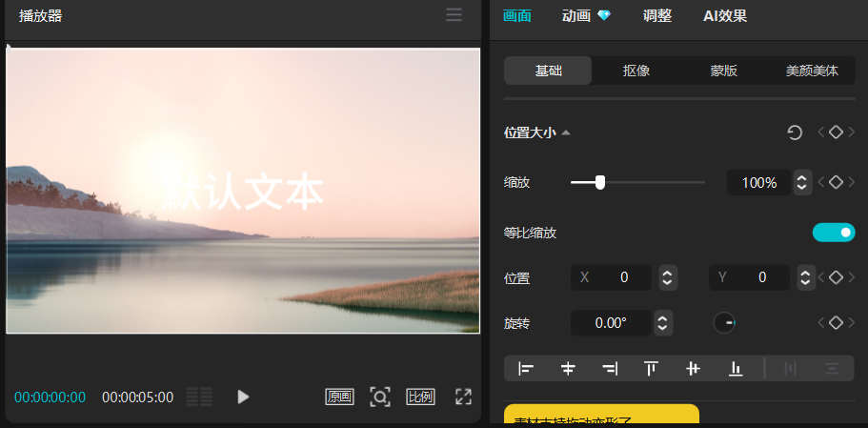Viewport: 868px width, 428px height.
Task: Switch to the AI效果 tab
Action: pos(725,15)
